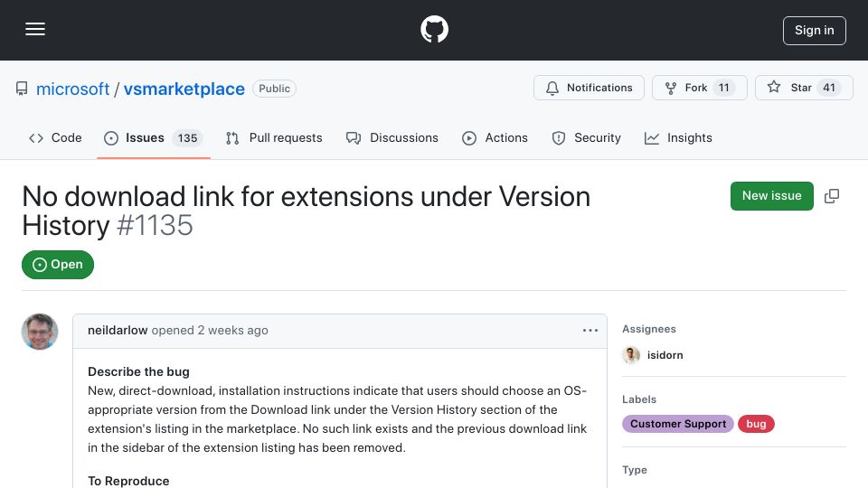Click the Labels sidebar heading
868x488 pixels.
click(x=639, y=399)
